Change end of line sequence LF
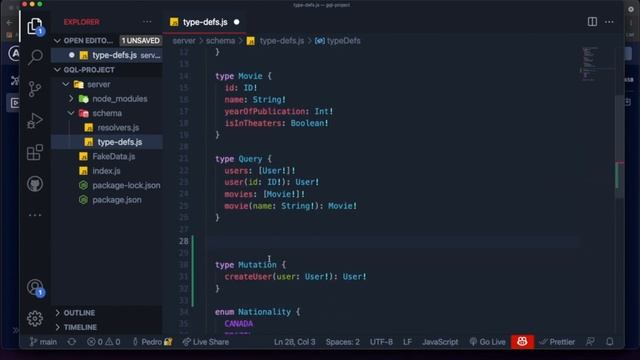 407,342
